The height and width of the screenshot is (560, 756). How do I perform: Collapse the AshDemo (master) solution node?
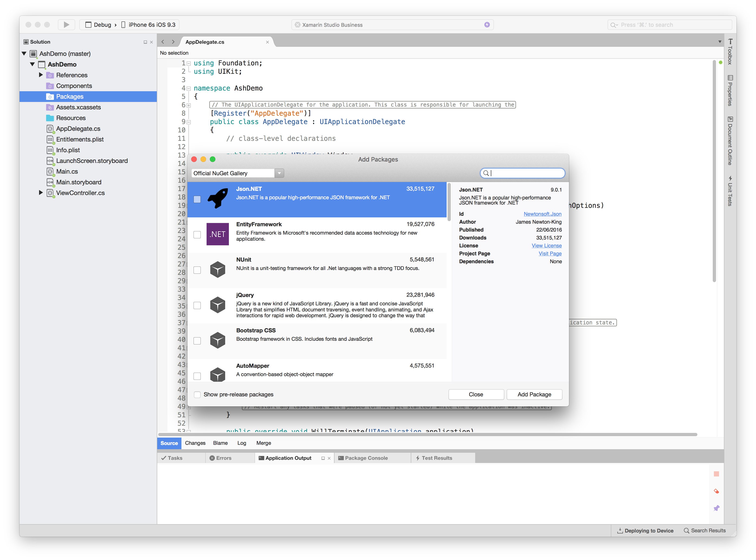24,54
